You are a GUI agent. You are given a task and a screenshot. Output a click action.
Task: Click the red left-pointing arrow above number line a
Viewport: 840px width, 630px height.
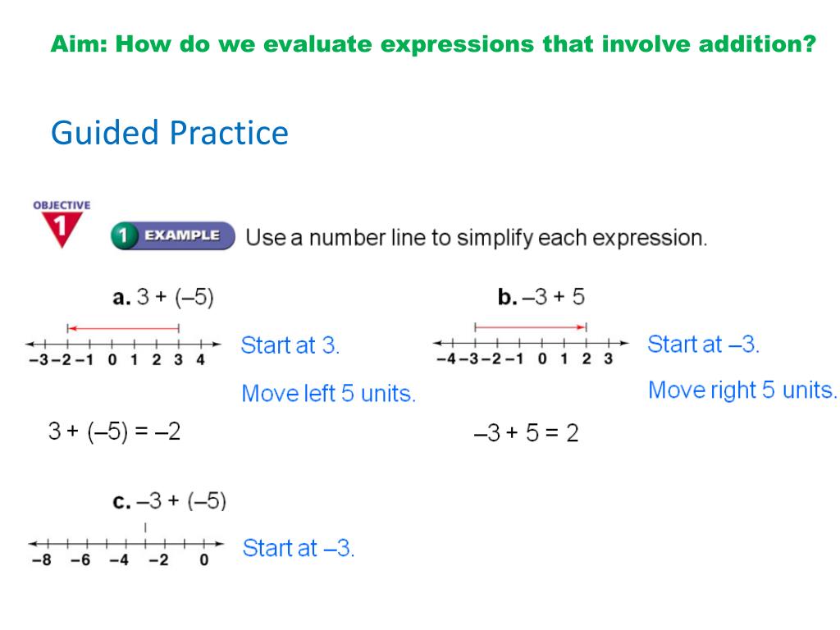[123, 328]
